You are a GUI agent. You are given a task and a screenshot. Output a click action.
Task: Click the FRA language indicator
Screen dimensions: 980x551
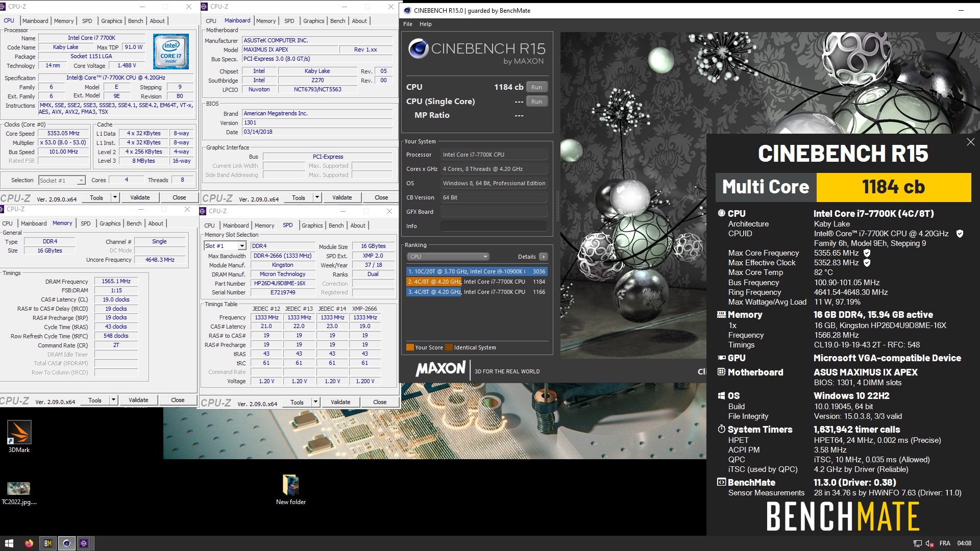[945, 543]
